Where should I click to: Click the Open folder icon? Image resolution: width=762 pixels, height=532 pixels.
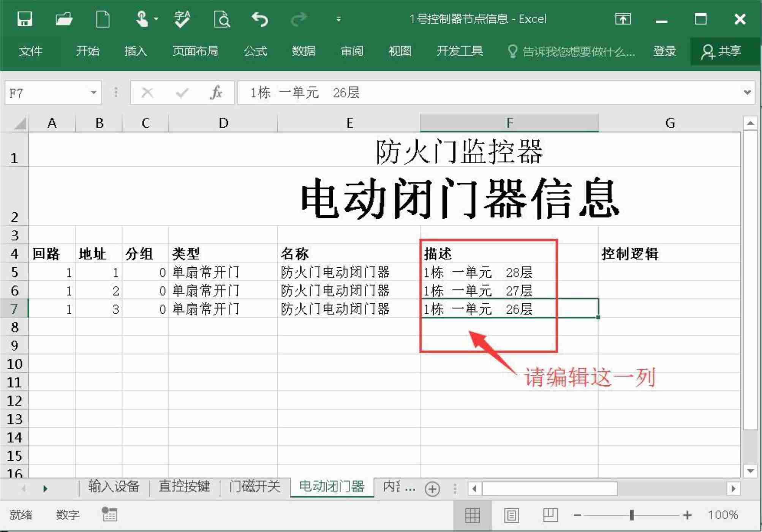(63, 19)
